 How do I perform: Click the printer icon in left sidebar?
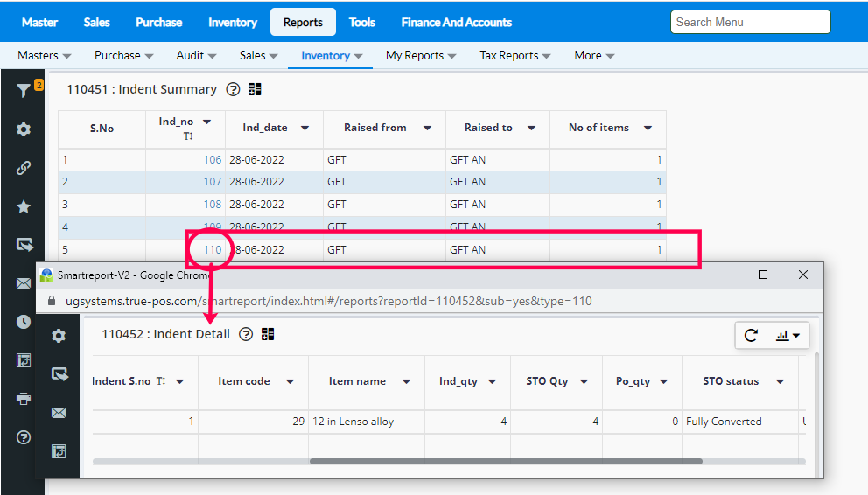coord(24,399)
